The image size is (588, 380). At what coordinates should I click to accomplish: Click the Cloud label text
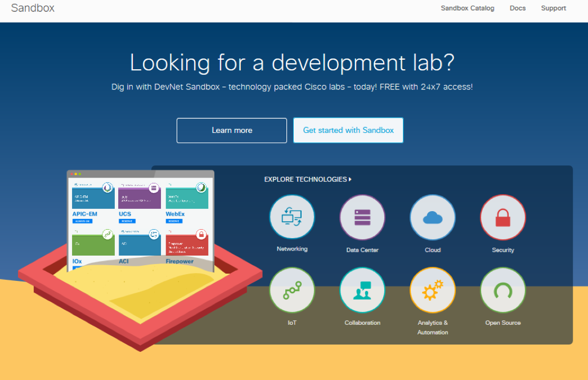[x=432, y=250]
